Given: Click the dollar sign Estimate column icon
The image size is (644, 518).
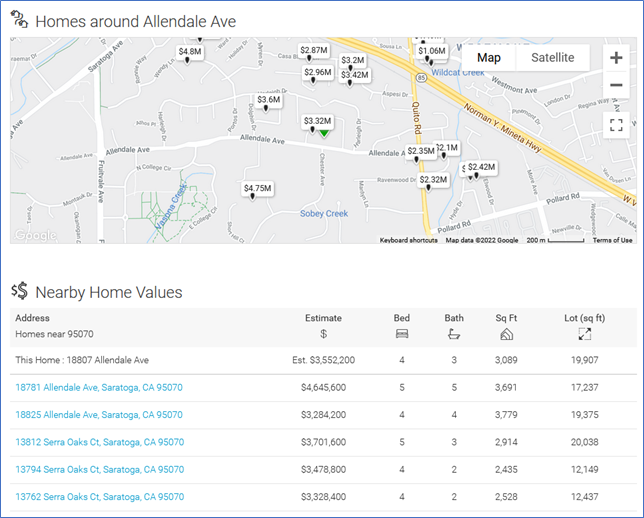Looking at the screenshot, I should pyautogui.click(x=323, y=334).
